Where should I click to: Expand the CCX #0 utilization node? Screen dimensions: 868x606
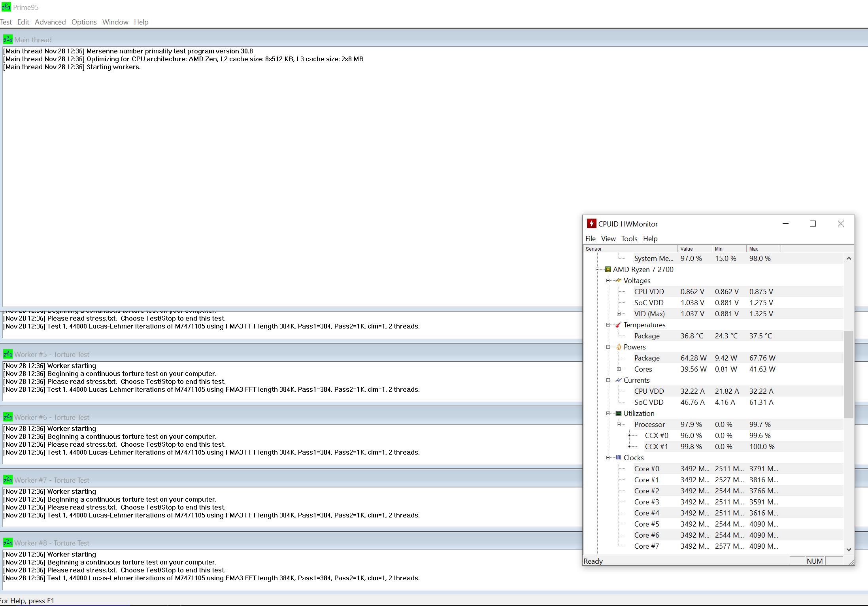(x=629, y=435)
